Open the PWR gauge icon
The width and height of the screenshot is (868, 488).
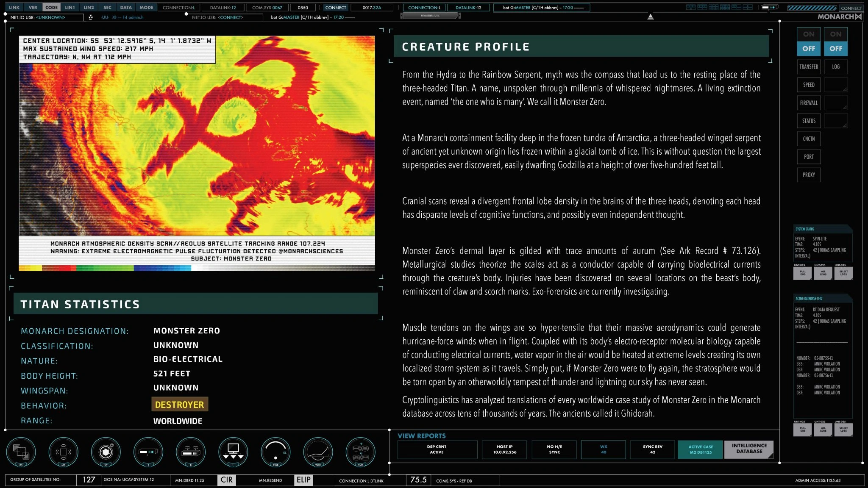(276, 452)
